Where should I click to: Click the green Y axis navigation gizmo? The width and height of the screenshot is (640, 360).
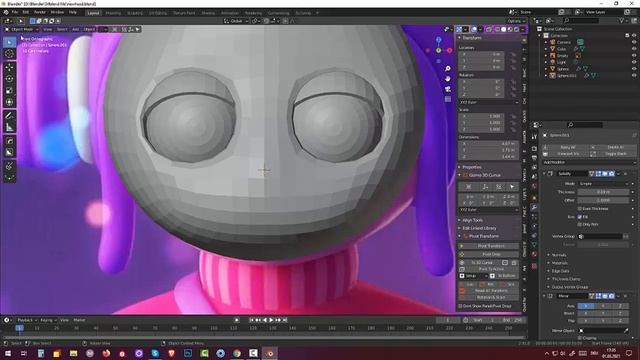coord(438,50)
